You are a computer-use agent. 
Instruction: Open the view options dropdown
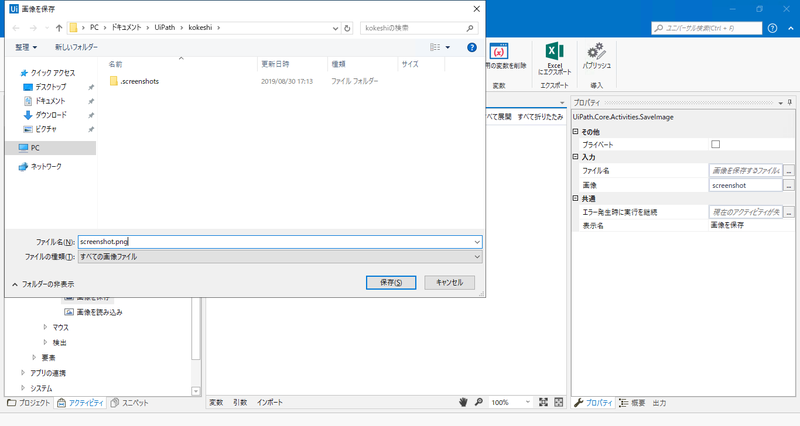coord(447,47)
